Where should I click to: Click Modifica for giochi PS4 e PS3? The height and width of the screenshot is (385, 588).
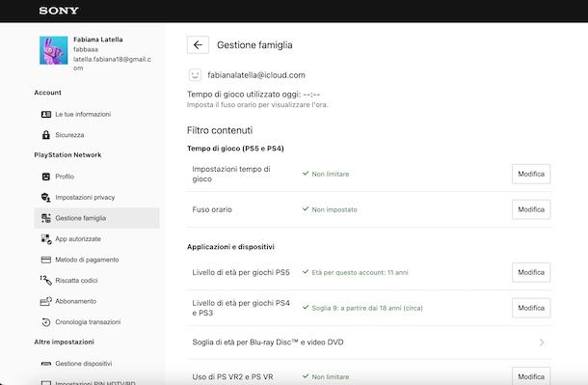pos(531,308)
